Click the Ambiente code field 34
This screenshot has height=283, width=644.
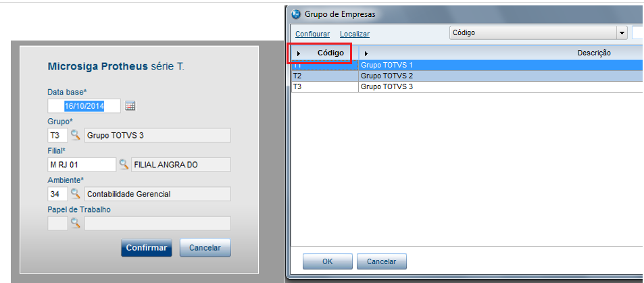(57, 194)
